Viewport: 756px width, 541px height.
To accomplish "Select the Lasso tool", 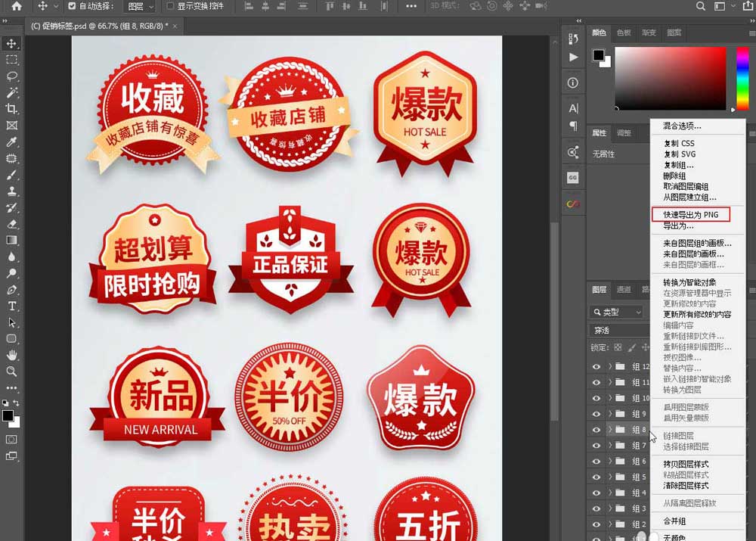I will pyautogui.click(x=11, y=76).
